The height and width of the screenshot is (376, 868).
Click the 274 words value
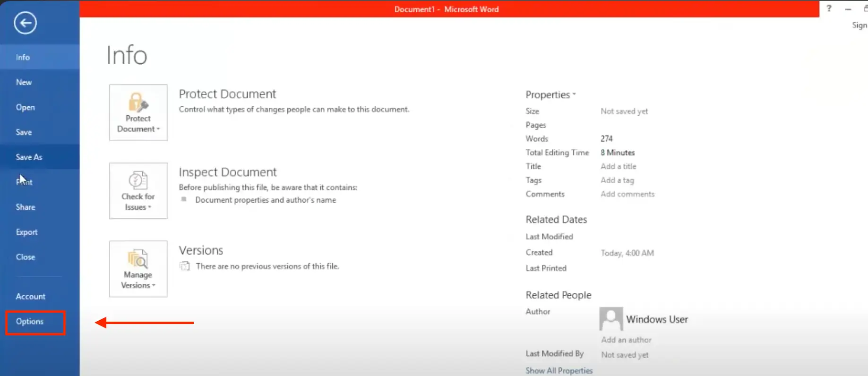click(x=607, y=138)
